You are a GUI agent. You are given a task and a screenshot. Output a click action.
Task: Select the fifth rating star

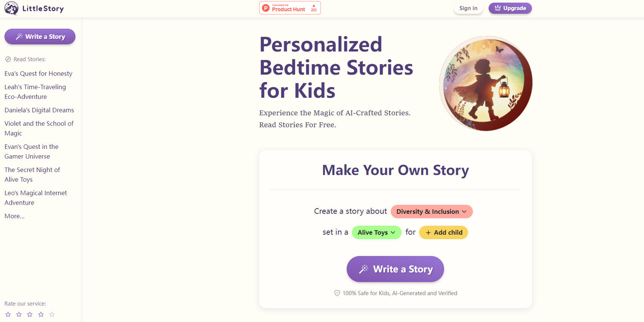(x=52, y=314)
